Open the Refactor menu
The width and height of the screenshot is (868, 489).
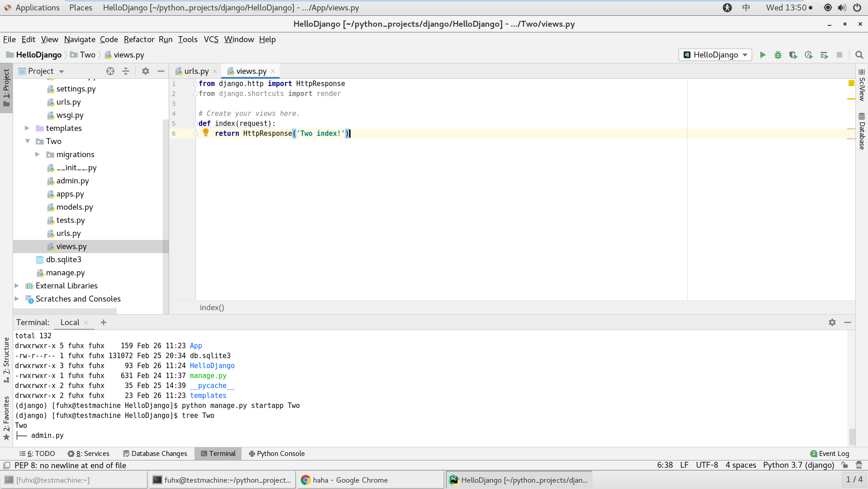139,39
